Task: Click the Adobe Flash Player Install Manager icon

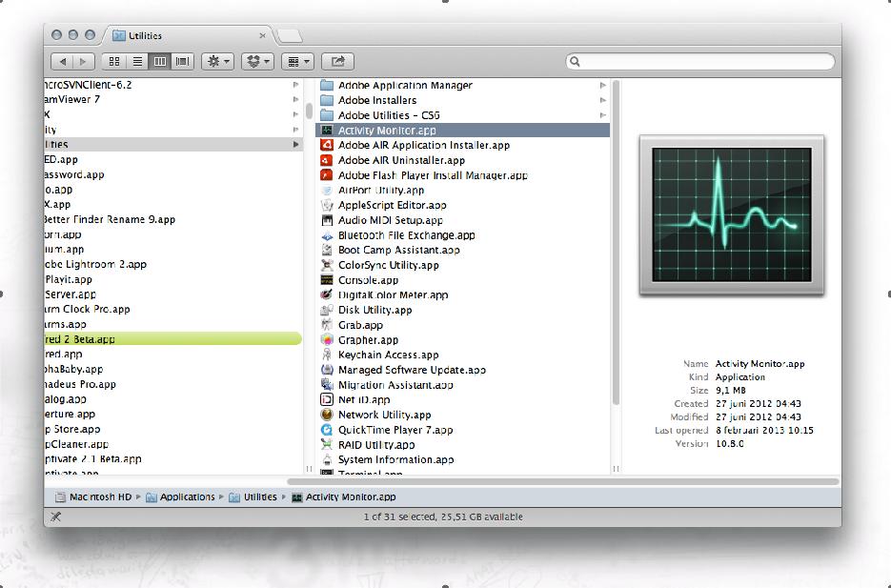Action: (327, 175)
